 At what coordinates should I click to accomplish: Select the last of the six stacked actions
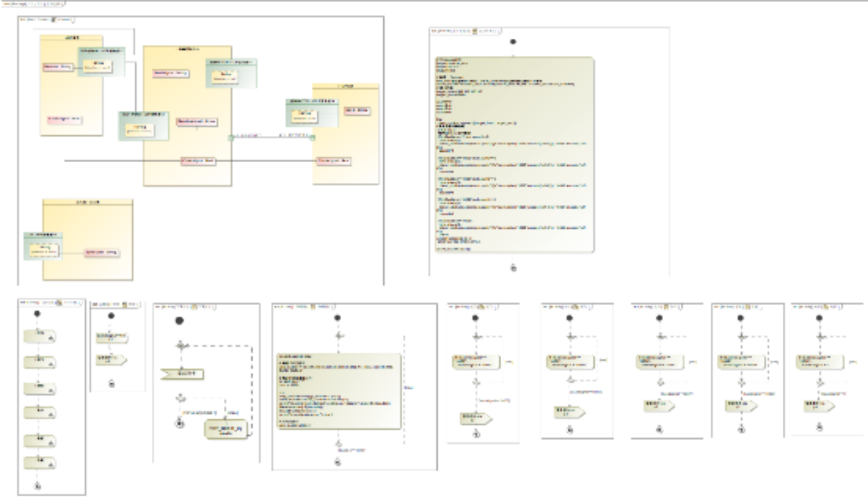click(x=40, y=464)
